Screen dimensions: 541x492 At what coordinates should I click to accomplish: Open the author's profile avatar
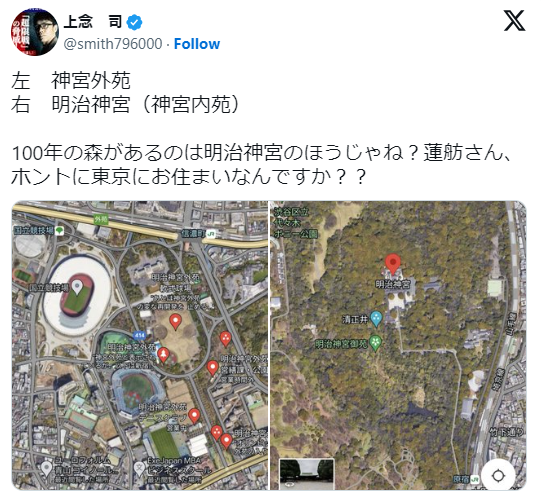click(x=35, y=32)
